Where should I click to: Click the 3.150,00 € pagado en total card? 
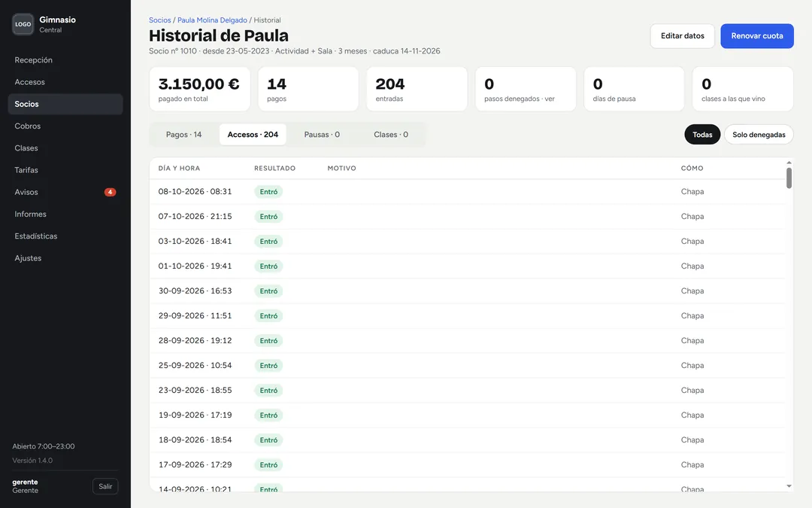(x=199, y=89)
